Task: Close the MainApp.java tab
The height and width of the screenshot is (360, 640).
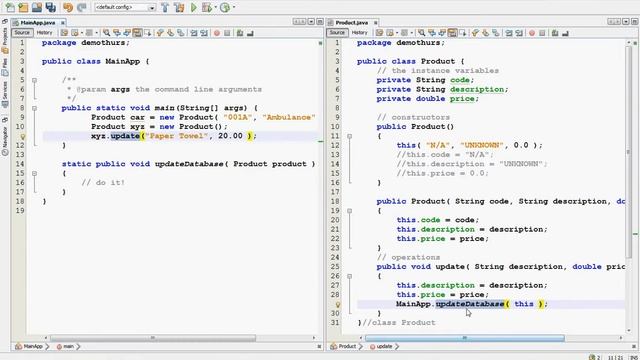Action: click(x=62, y=22)
